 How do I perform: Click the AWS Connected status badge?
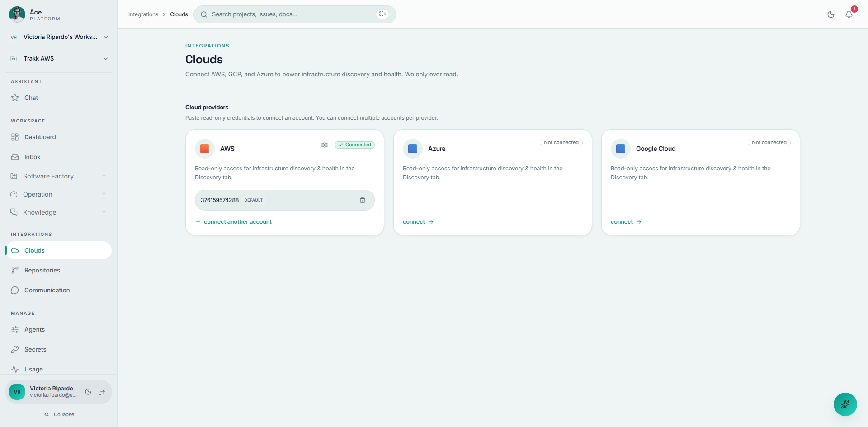tap(354, 145)
